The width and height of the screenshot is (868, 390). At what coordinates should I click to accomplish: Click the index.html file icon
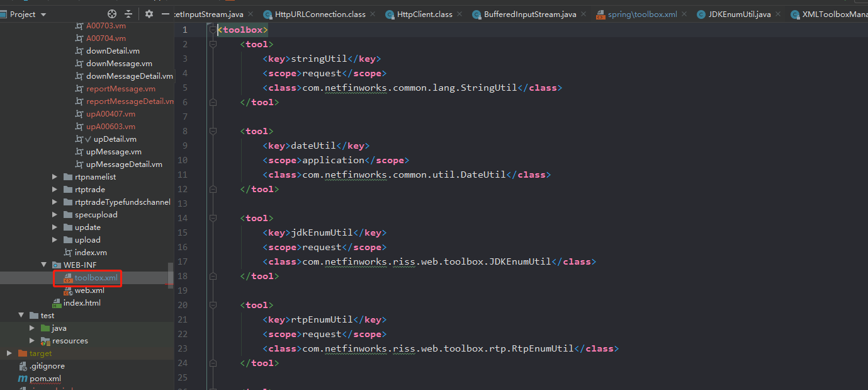point(57,303)
